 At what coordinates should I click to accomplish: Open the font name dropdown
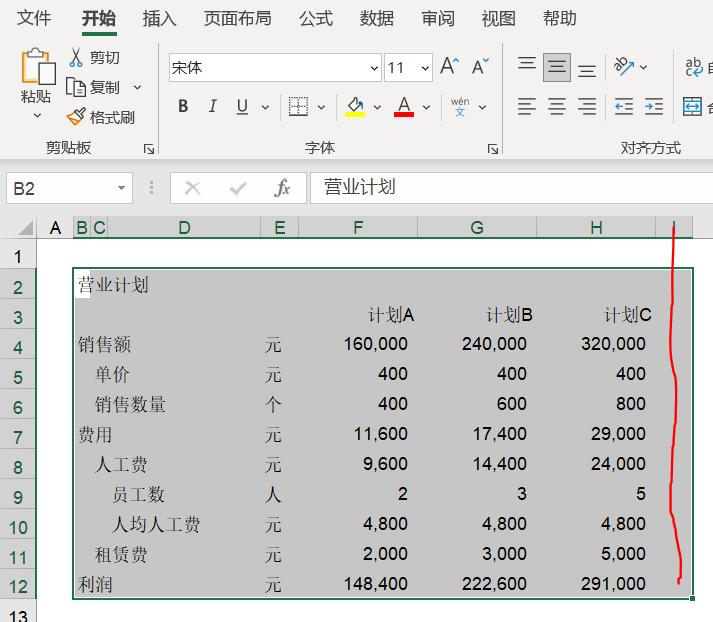pos(374,68)
